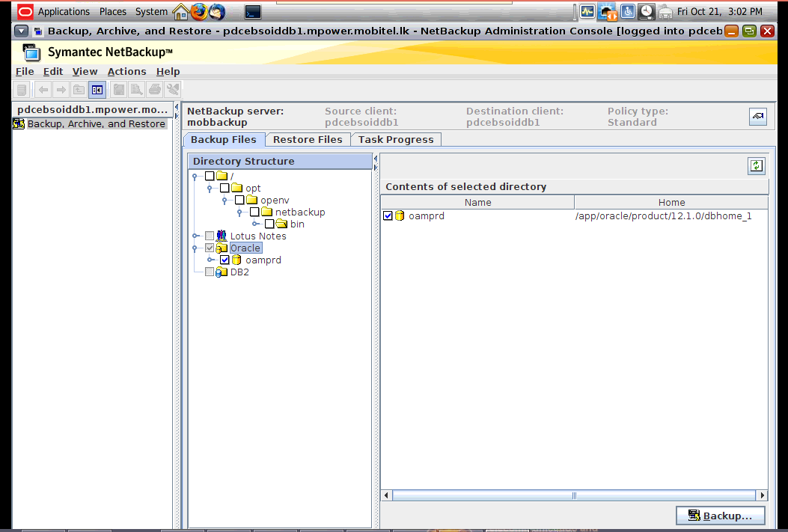Click the horizontal scrollbar right arrow
The image size is (788, 532).
pyautogui.click(x=762, y=495)
